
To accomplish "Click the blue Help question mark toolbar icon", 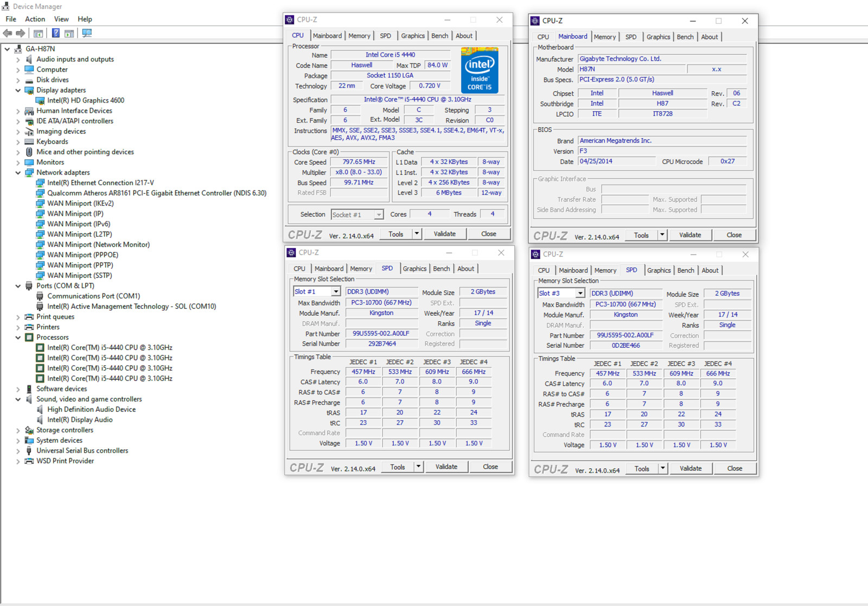I will point(55,33).
